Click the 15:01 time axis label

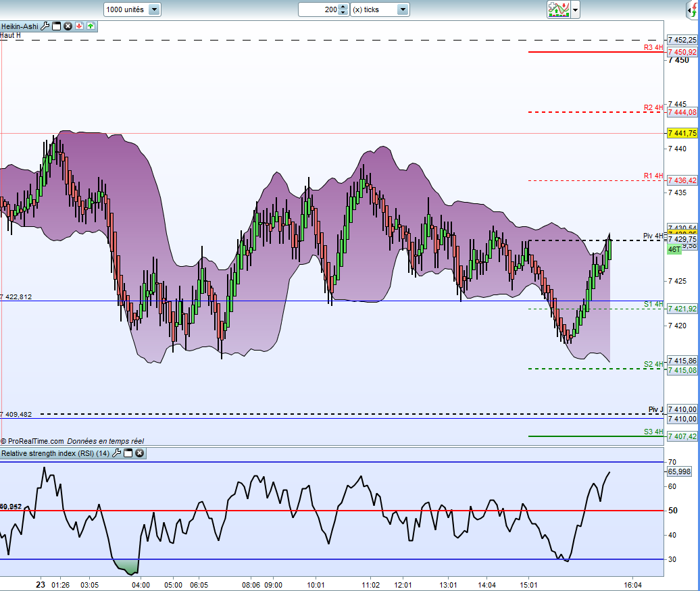tap(528, 585)
